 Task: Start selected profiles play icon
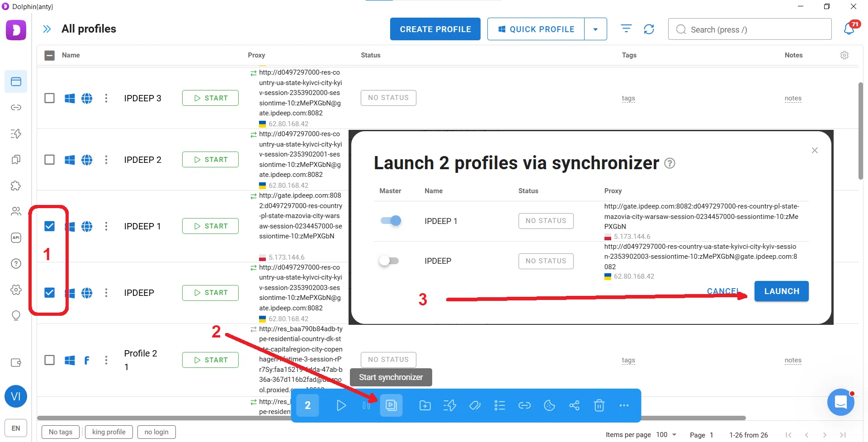click(341, 405)
